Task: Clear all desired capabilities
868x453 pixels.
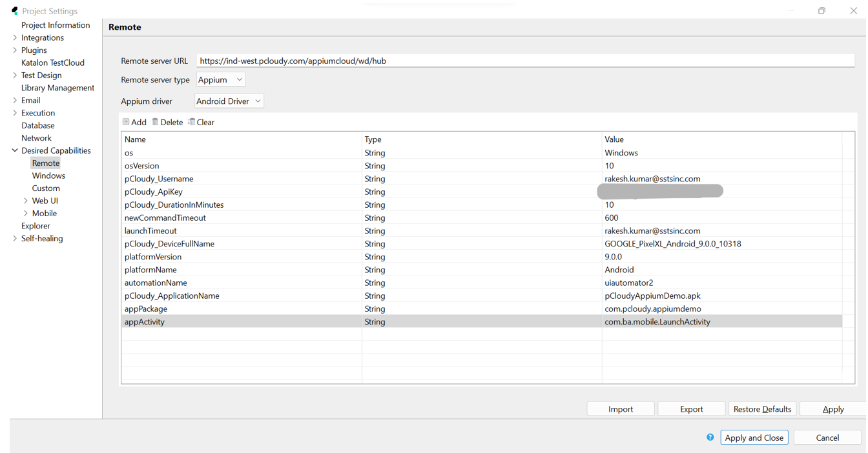Action: pos(201,122)
